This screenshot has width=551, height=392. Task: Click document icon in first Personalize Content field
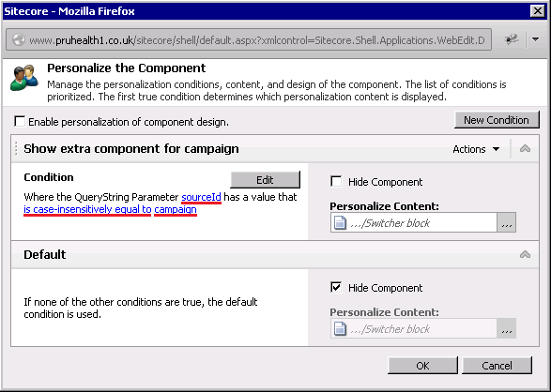coord(340,222)
